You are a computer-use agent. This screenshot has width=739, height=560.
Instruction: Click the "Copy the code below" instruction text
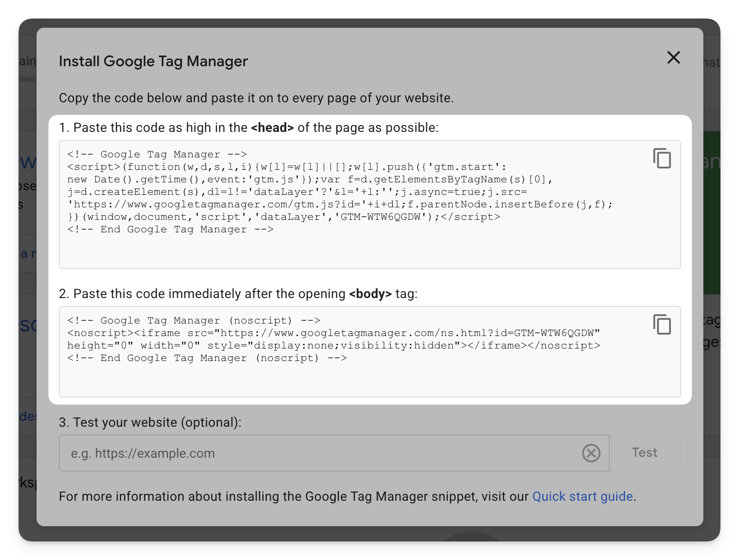pos(256,98)
